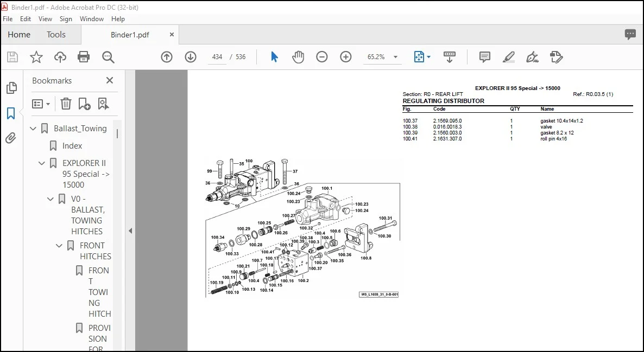Open the File menu
Viewport: 644px width, 352px height.
(8, 19)
